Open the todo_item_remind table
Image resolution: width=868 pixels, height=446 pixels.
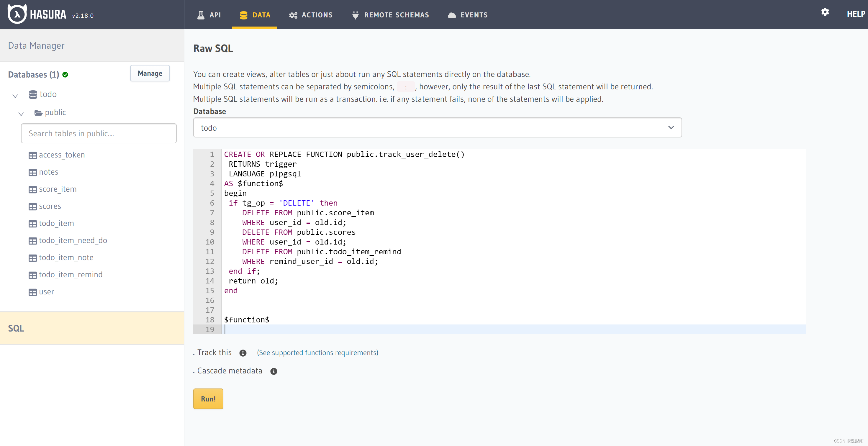pos(71,275)
